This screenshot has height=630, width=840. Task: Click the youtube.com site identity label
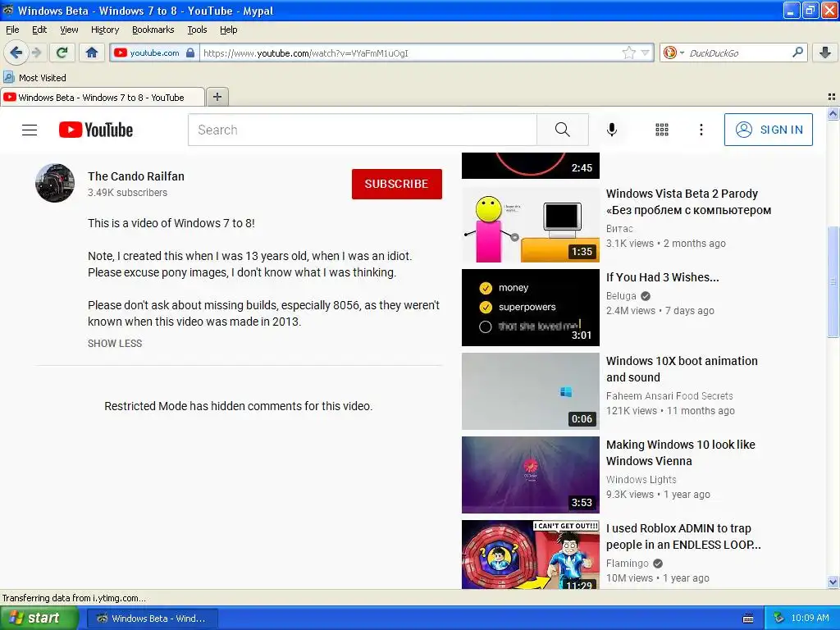coord(154,52)
